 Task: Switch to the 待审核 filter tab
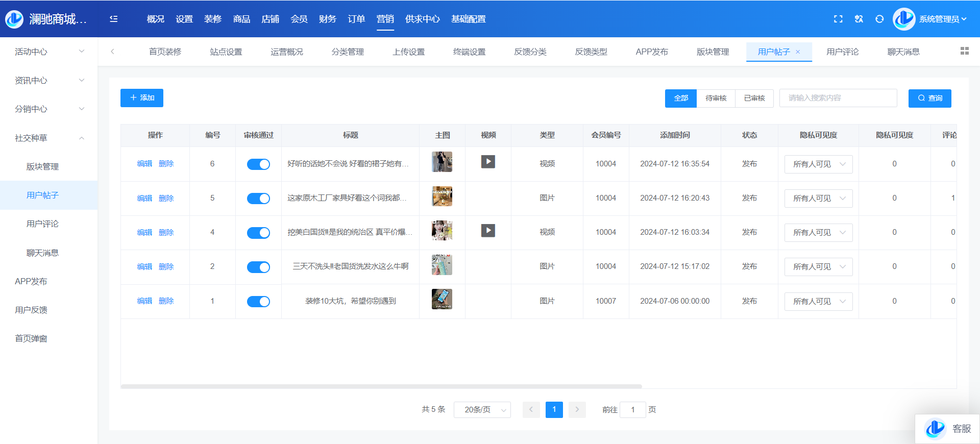[x=716, y=98]
